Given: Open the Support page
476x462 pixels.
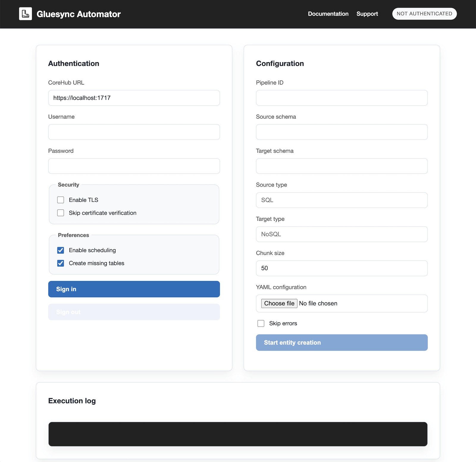Looking at the screenshot, I should click(x=367, y=14).
